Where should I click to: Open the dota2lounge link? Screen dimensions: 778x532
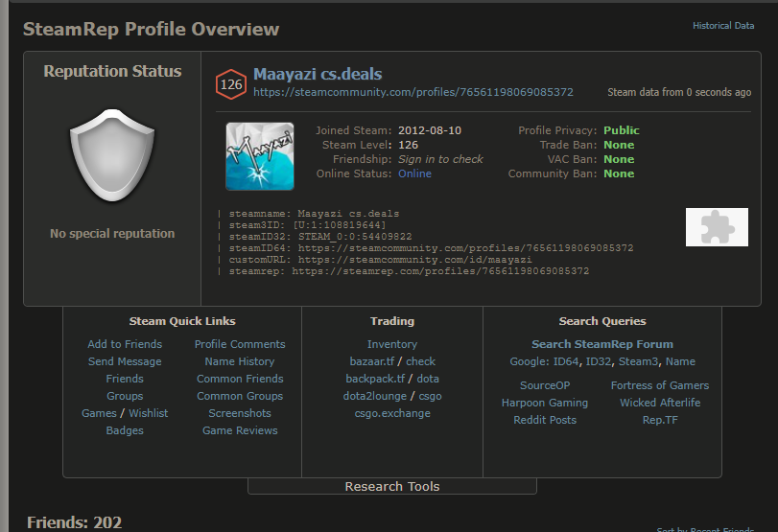tap(375, 396)
